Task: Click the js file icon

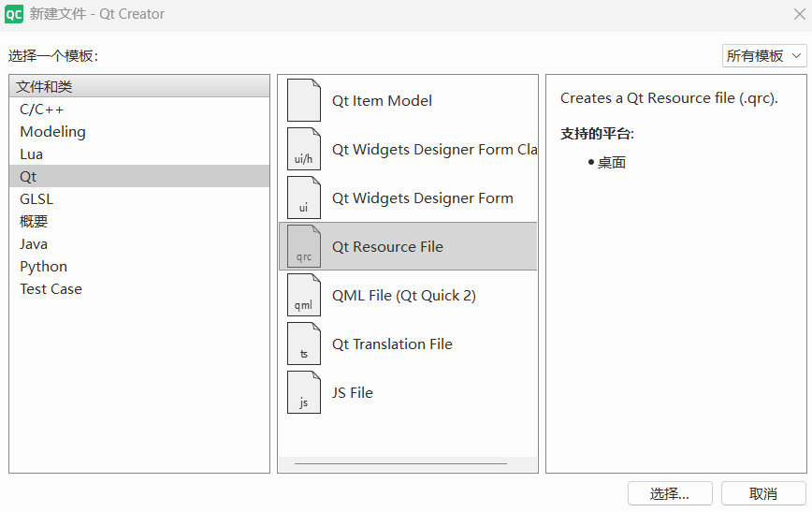Action: click(304, 392)
